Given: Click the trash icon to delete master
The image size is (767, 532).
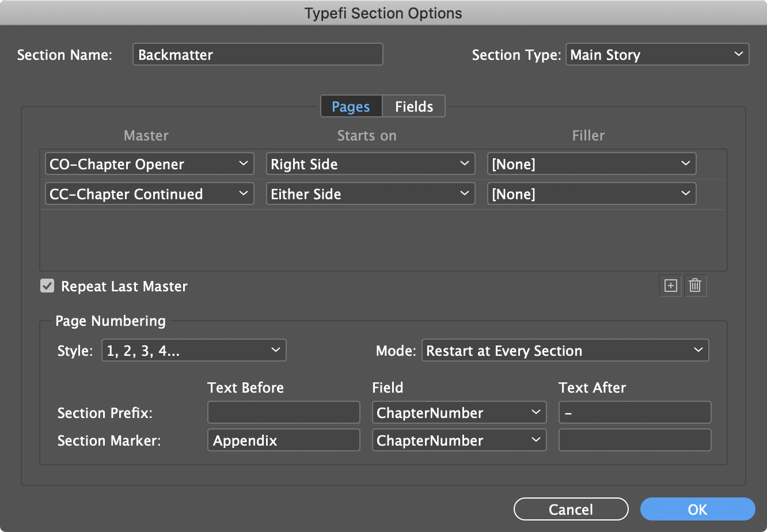Looking at the screenshot, I should [x=695, y=286].
